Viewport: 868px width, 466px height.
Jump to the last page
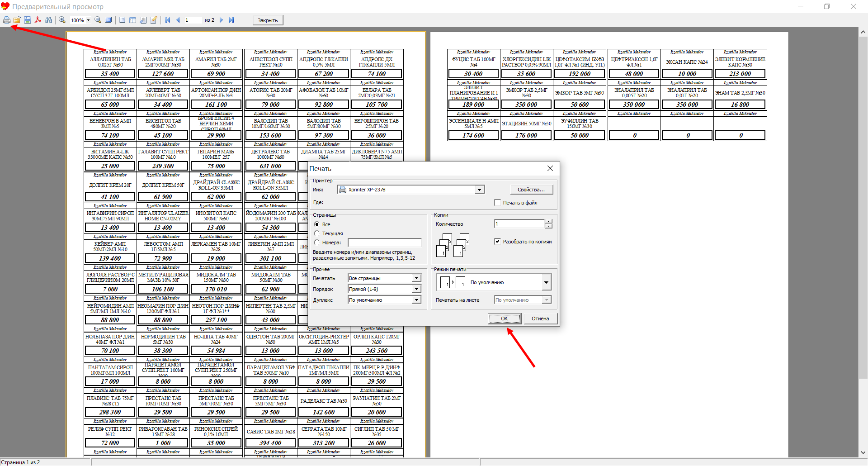(x=231, y=20)
